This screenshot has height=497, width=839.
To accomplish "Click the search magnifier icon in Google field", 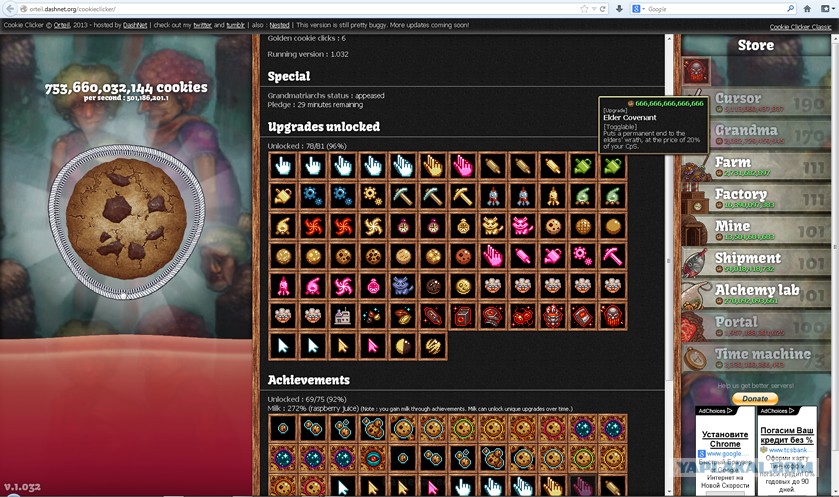I will point(790,9).
